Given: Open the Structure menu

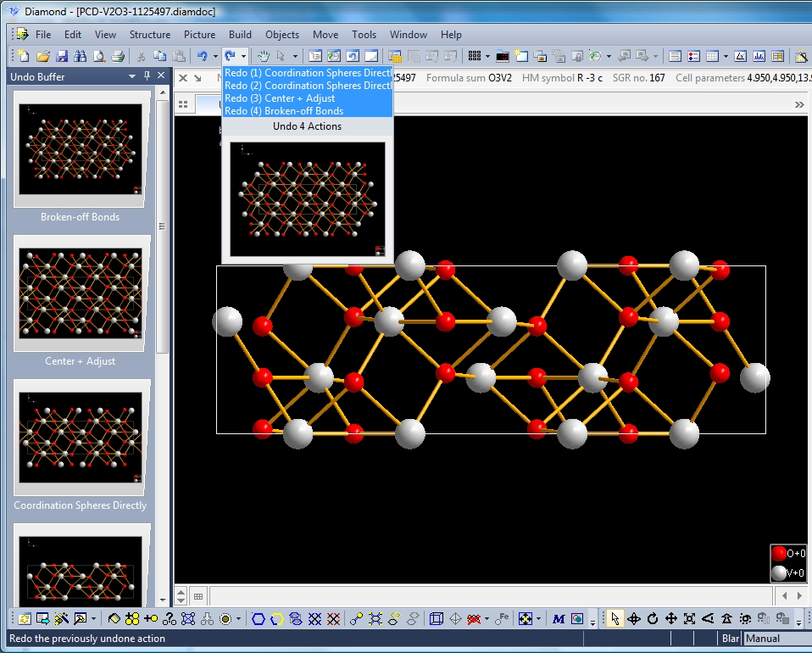Looking at the screenshot, I should click(x=149, y=35).
